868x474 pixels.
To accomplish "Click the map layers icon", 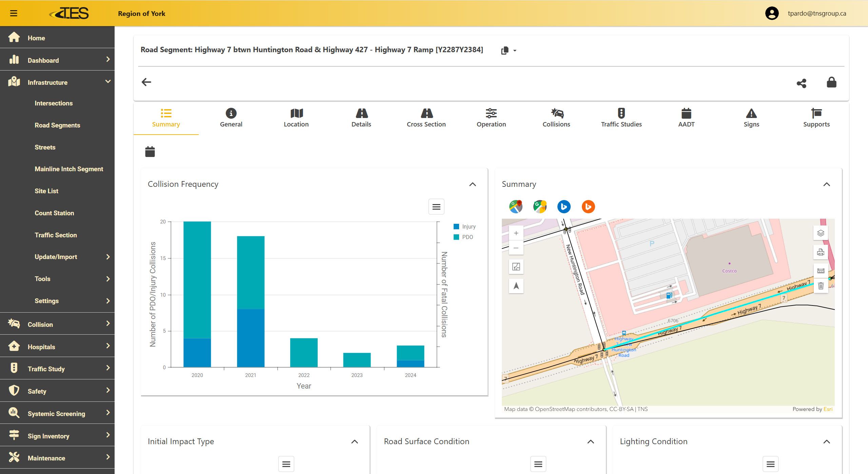I will (x=821, y=233).
